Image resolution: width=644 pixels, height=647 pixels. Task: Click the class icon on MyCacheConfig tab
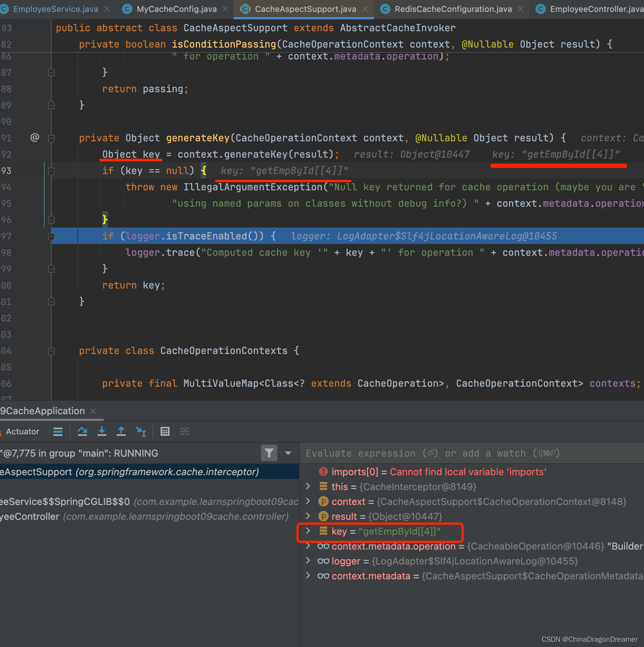click(127, 9)
